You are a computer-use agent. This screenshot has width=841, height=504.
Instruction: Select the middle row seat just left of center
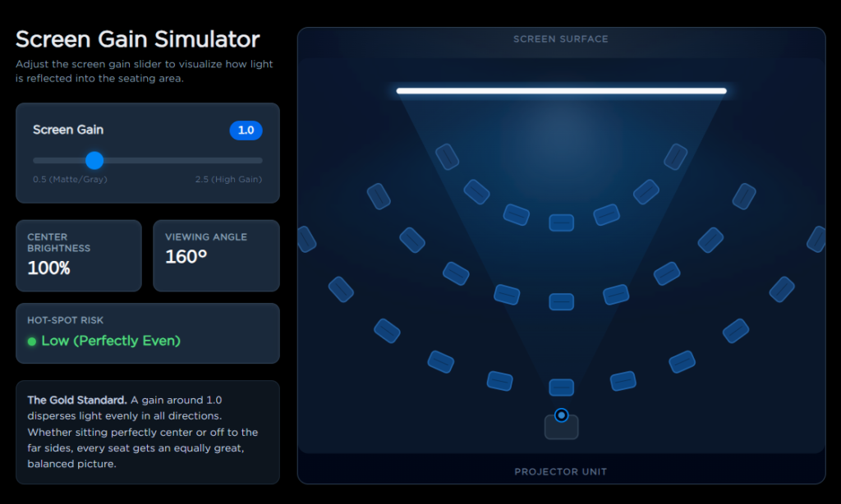507,295
